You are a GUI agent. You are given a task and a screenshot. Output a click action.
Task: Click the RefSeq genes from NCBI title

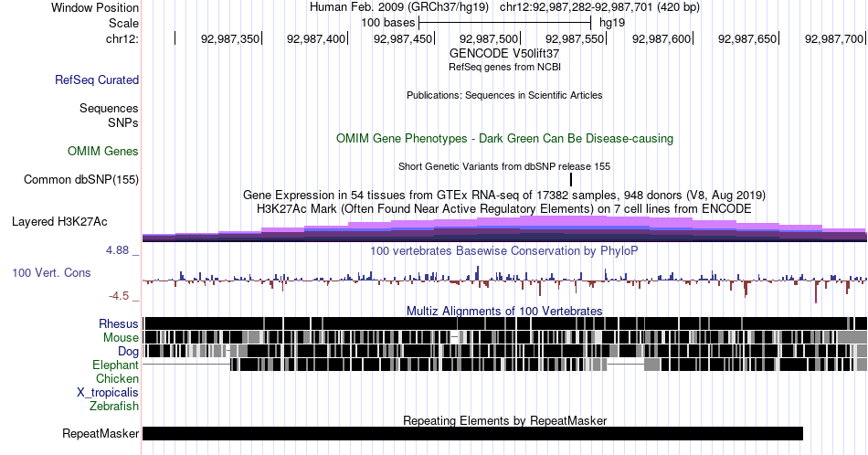pyautogui.click(x=504, y=67)
